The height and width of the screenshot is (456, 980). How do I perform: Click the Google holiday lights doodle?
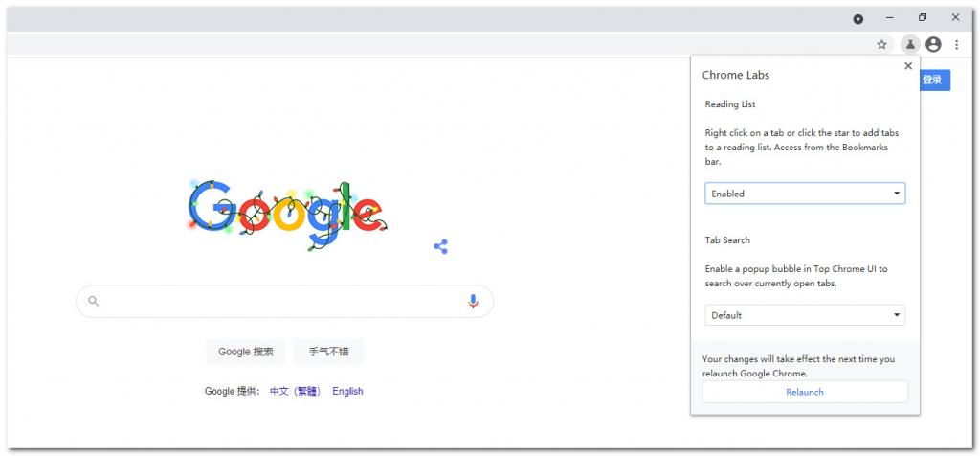tap(287, 215)
